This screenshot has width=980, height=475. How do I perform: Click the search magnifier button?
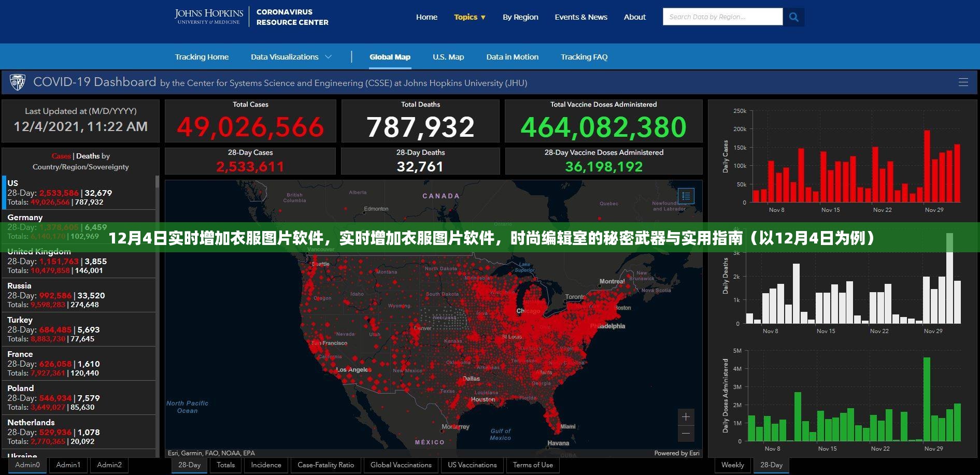click(793, 17)
